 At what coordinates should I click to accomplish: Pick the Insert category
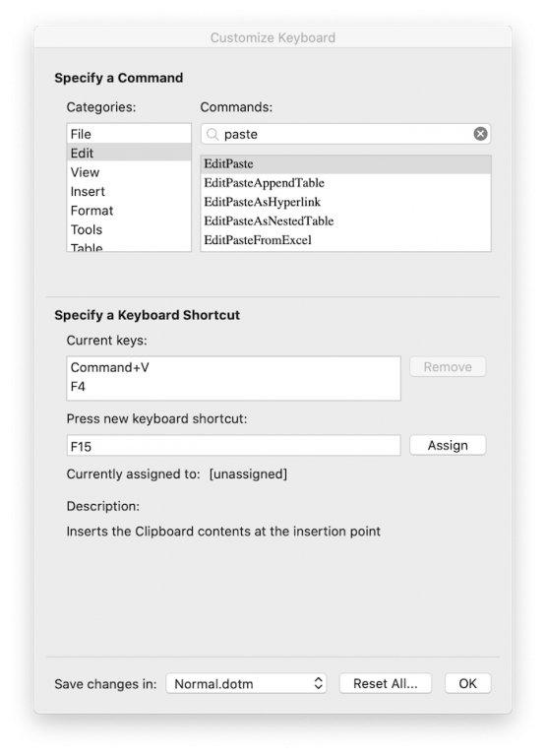pyautogui.click(x=129, y=191)
